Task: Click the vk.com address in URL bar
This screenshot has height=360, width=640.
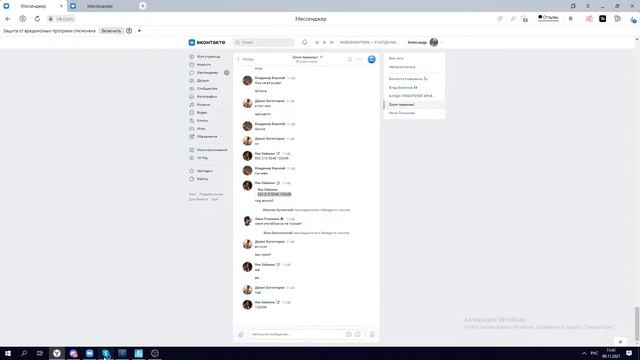Action: 65,19
